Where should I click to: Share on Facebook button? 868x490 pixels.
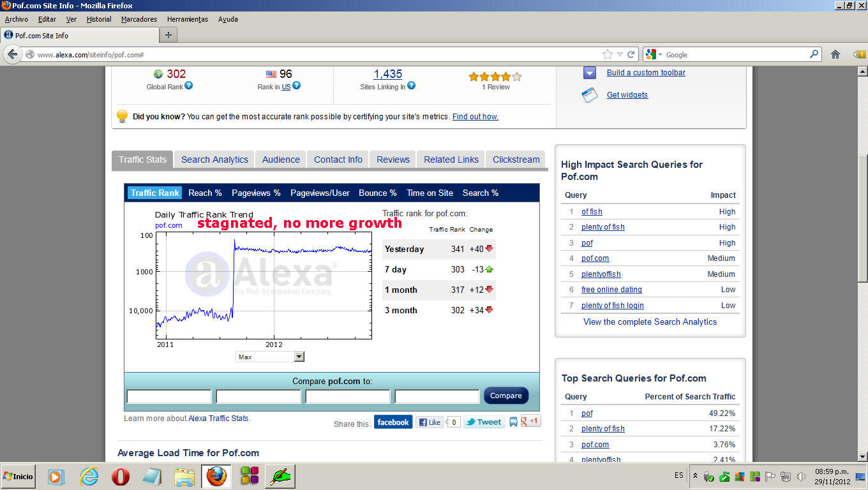[x=393, y=422]
